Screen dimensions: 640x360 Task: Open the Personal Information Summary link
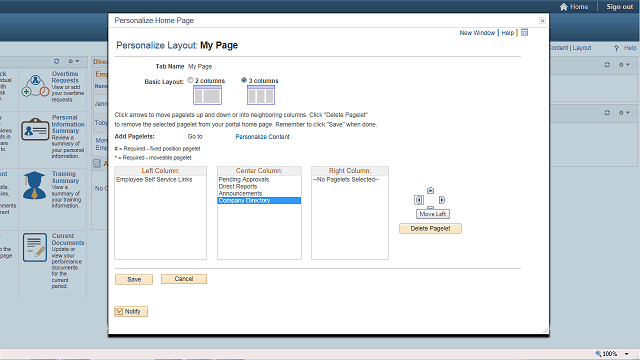point(68,124)
